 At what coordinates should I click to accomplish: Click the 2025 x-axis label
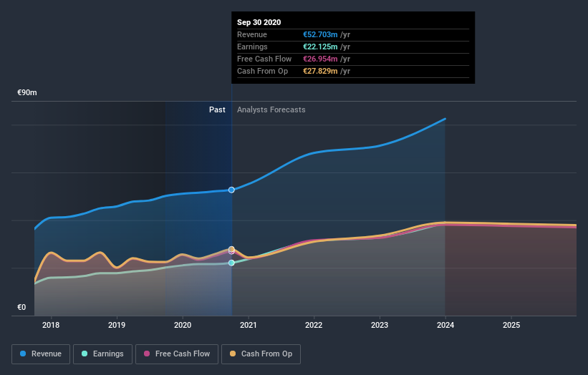[x=511, y=325]
